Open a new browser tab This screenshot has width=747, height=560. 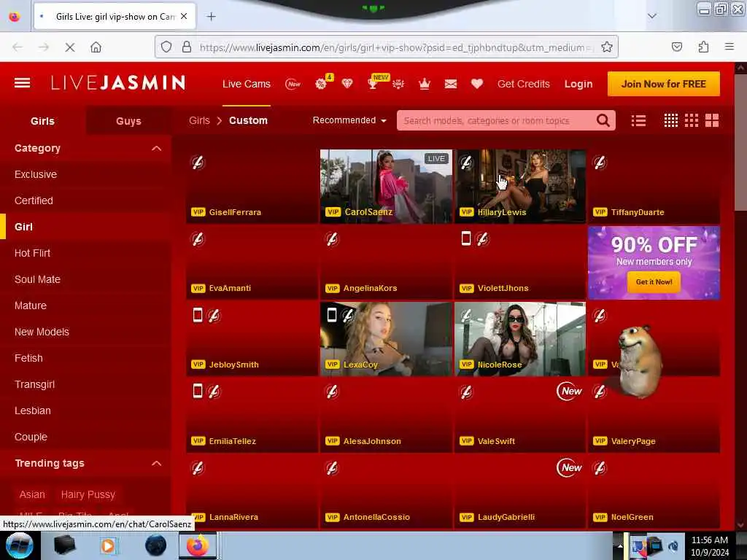[x=211, y=17]
